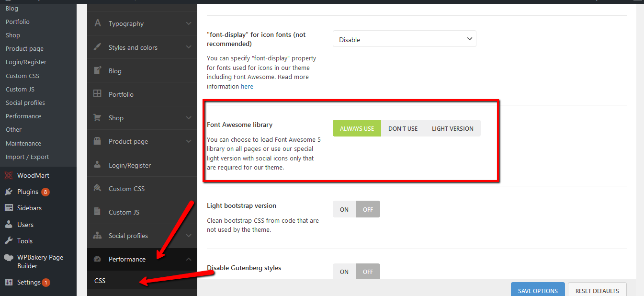The image size is (644, 296).
Task: Click the Settings sliders icon in admin sidebar
Action: [x=9, y=282]
